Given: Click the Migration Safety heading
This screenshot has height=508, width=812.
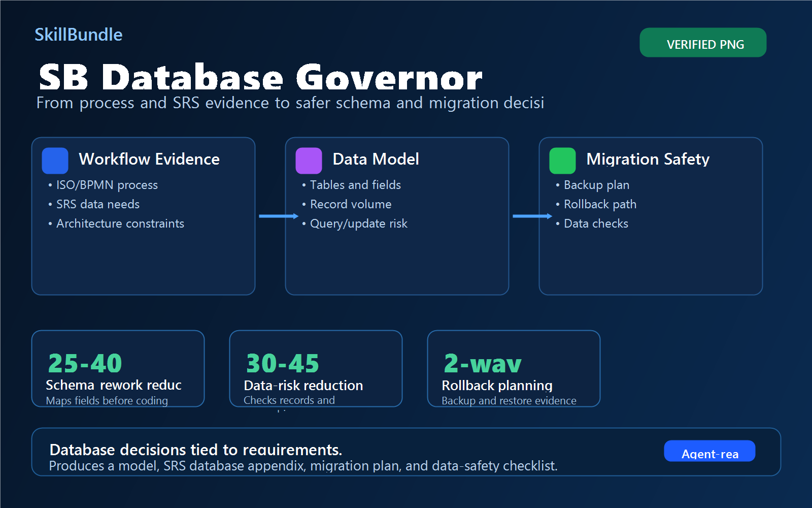Looking at the screenshot, I should [648, 159].
